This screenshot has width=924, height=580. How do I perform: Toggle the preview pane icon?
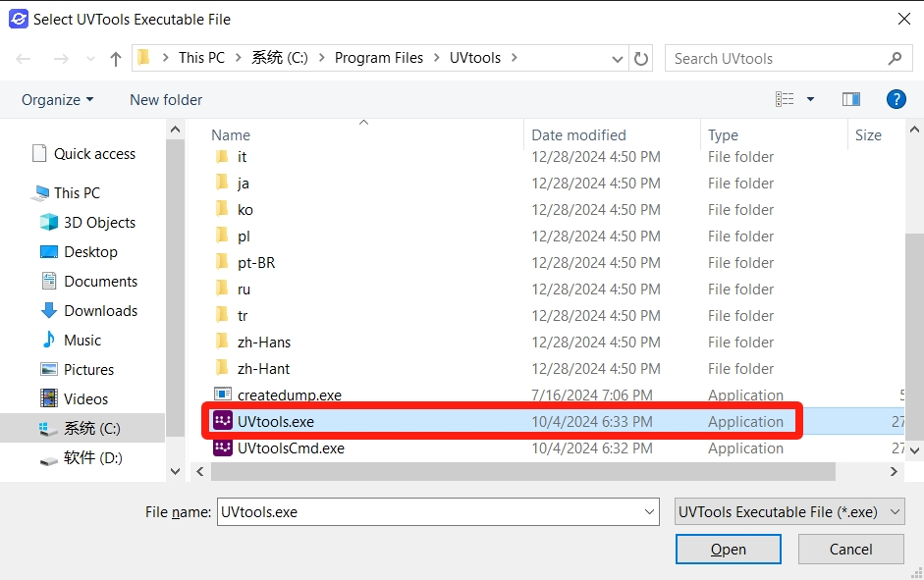click(851, 99)
